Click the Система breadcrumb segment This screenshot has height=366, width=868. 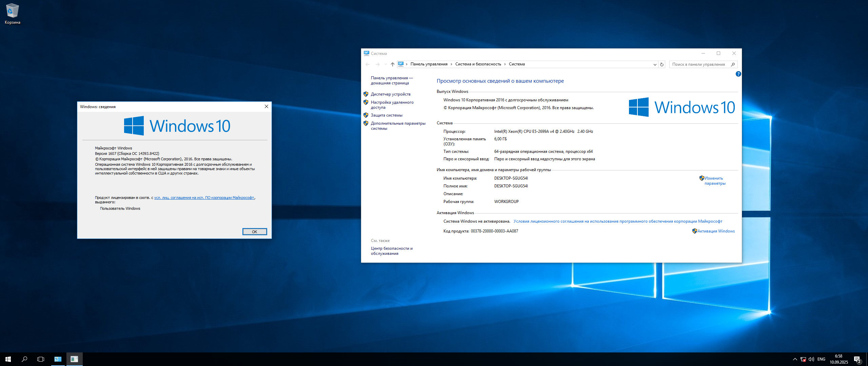[x=517, y=64]
